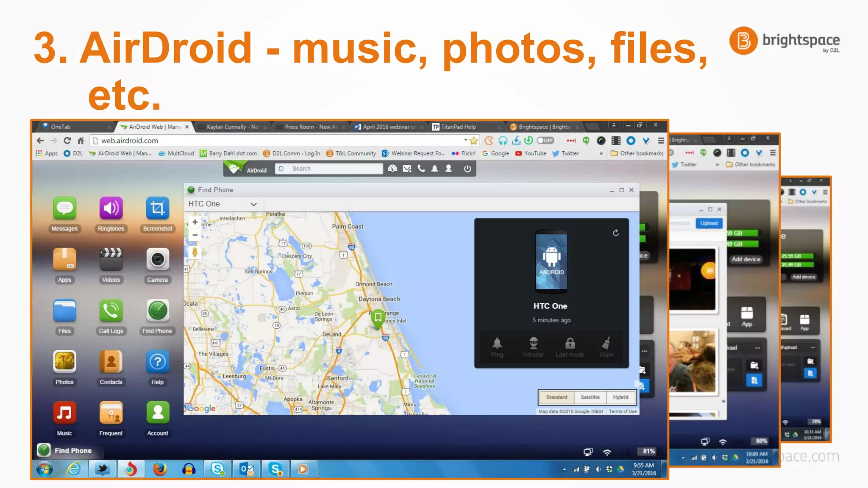Open the Videos clapperboard icon
868x488 pixels.
pyautogui.click(x=111, y=259)
